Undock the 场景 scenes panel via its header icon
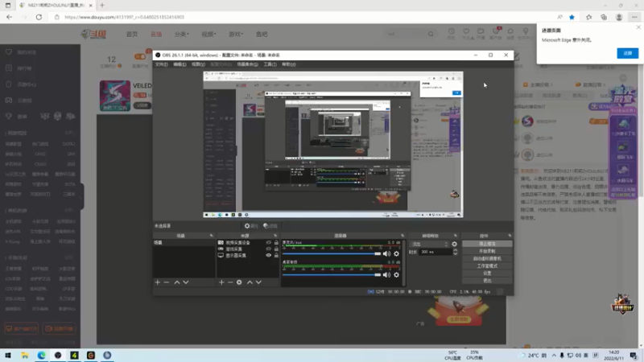Viewport: 644px width, 362px height. click(211, 236)
